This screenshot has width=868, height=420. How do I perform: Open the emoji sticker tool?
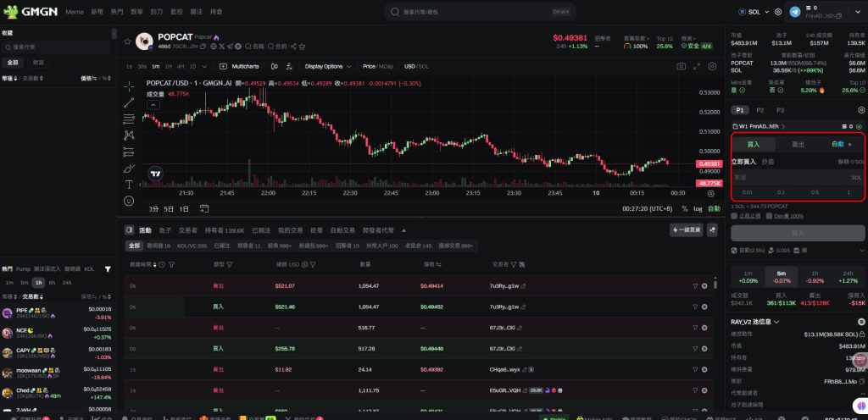pyautogui.click(x=129, y=201)
